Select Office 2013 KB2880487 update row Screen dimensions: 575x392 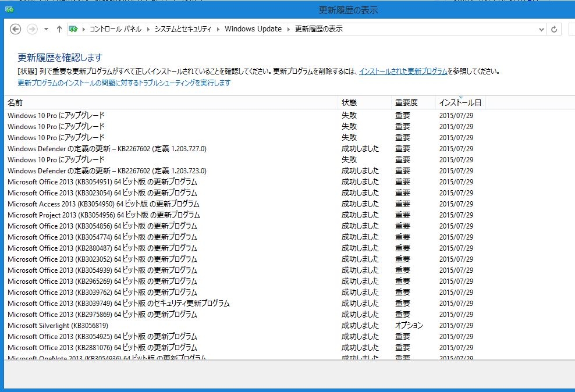pyautogui.click(x=245, y=248)
